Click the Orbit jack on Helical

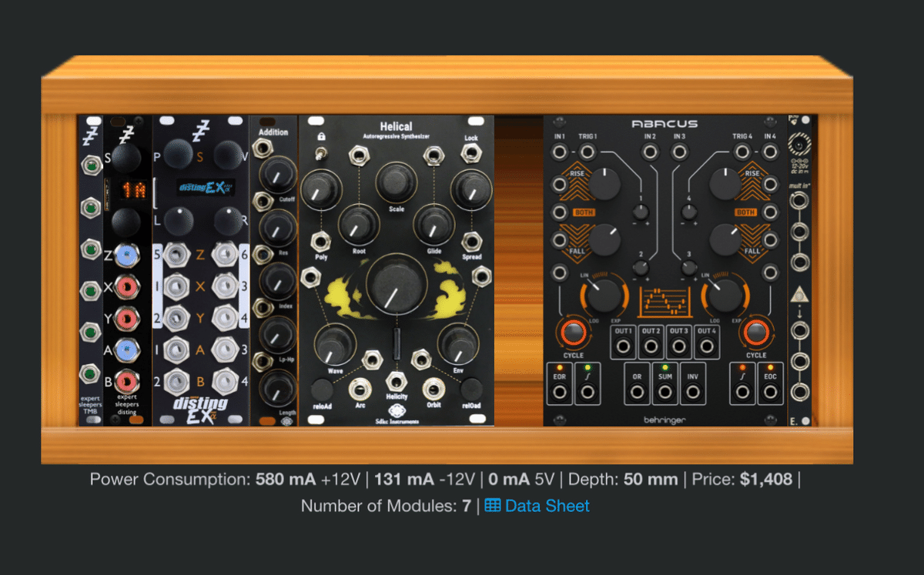click(434, 389)
